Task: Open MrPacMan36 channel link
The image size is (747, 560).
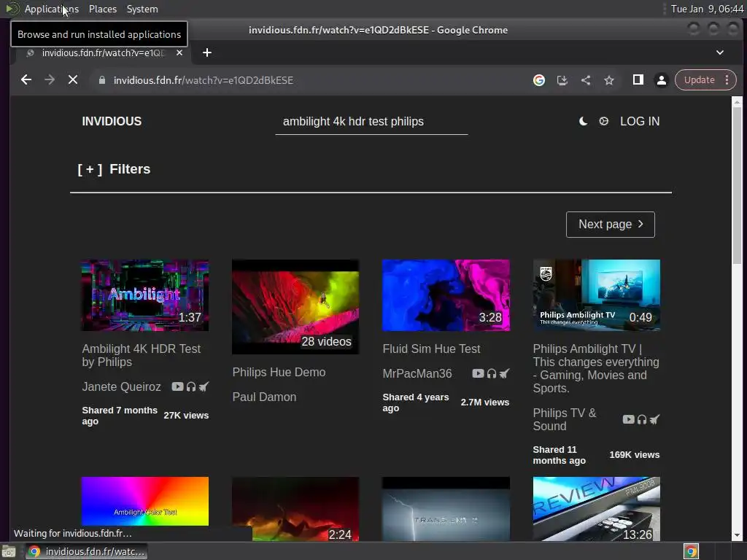Action: pyautogui.click(x=417, y=373)
